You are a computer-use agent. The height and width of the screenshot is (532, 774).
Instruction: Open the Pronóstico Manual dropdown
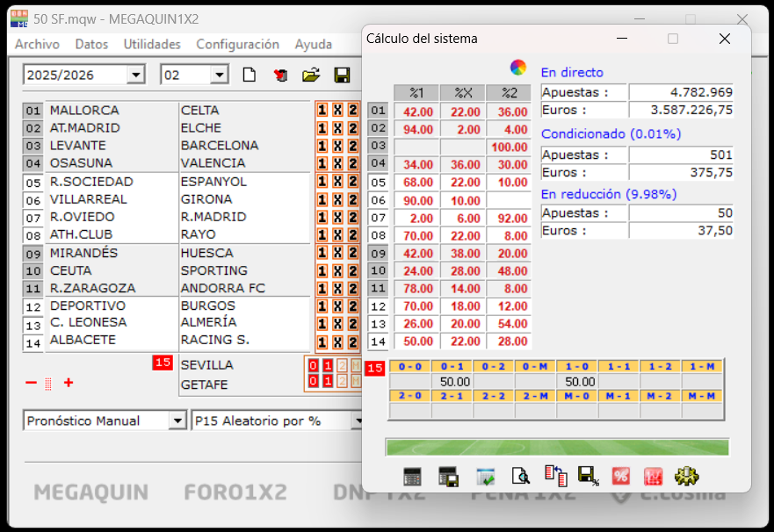(x=177, y=421)
